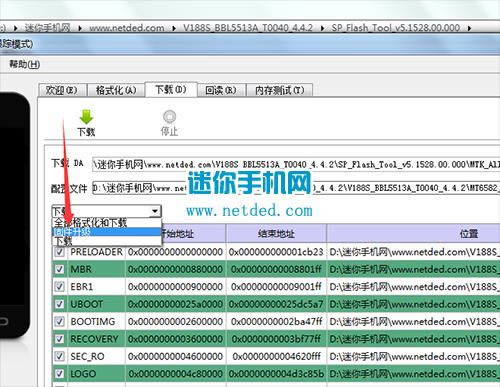Click the grey Stop (停止) icon
This screenshot has width=500, height=387.
(x=169, y=117)
